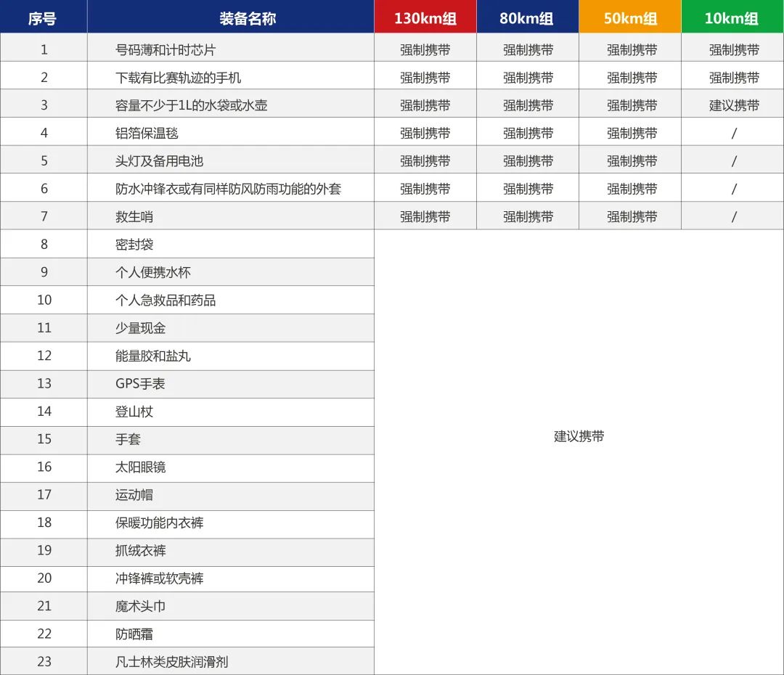The image size is (784, 675).
Task: Click GPS手表 equipment name
Action: (x=140, y=383)
